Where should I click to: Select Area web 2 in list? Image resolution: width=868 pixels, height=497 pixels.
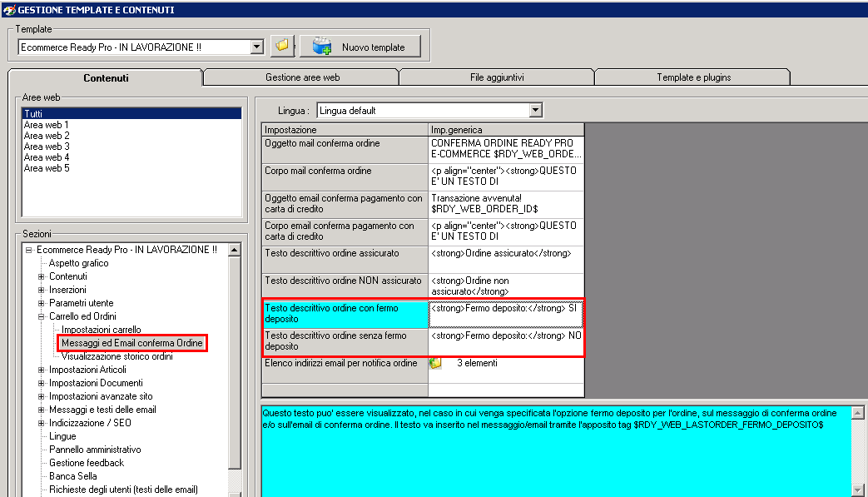47,136
